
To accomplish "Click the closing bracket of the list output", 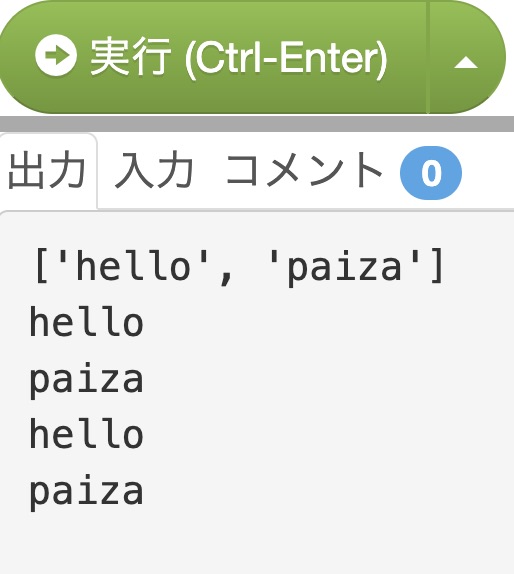I will 437,266.
